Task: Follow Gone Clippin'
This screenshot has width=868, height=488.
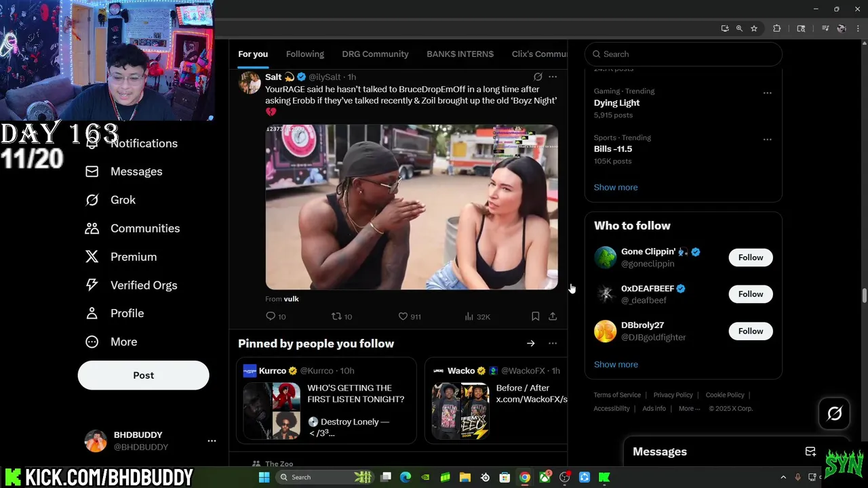Action: point(751,258)
